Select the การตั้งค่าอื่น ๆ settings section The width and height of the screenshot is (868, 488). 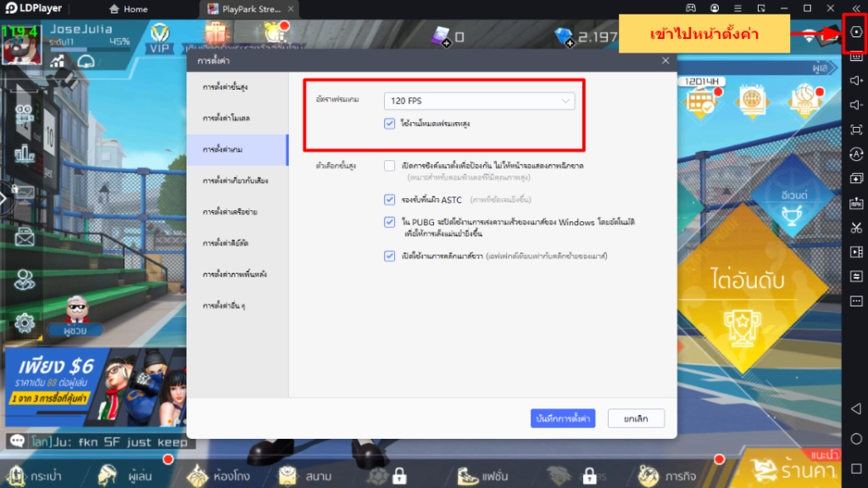[237, 305]
